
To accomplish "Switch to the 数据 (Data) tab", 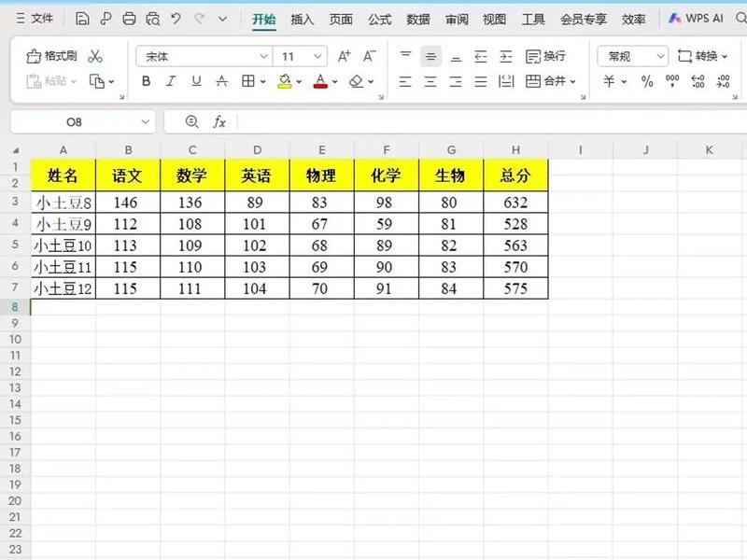I will pos(417,19).
